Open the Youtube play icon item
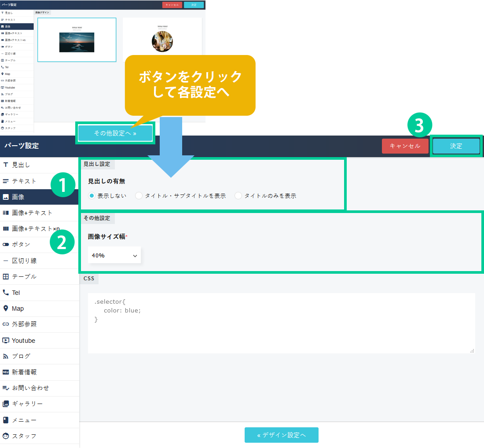 [x=6, y=341]
